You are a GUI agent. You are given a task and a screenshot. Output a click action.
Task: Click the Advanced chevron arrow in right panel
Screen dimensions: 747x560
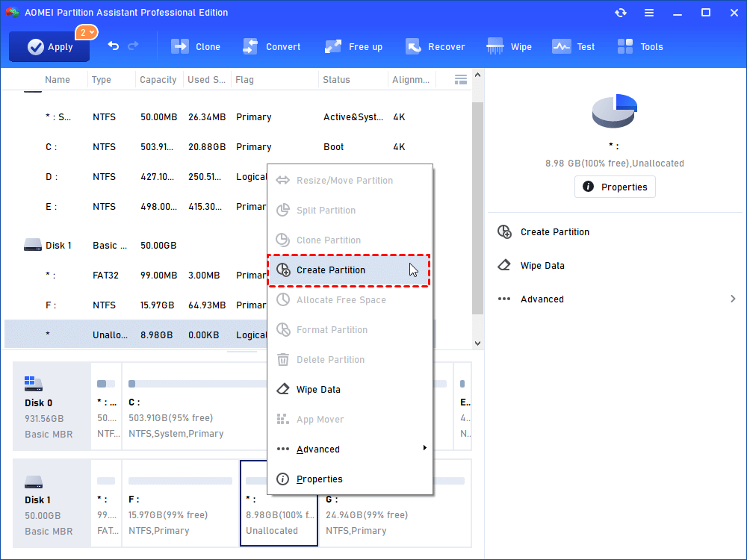(x=733, y=299)
